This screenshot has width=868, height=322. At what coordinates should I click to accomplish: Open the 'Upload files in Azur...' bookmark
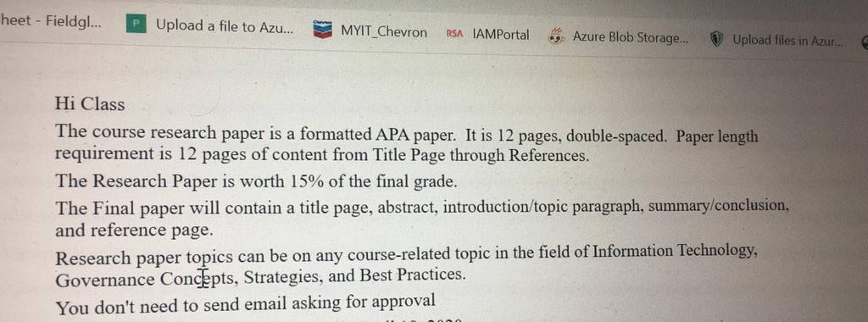787,40
